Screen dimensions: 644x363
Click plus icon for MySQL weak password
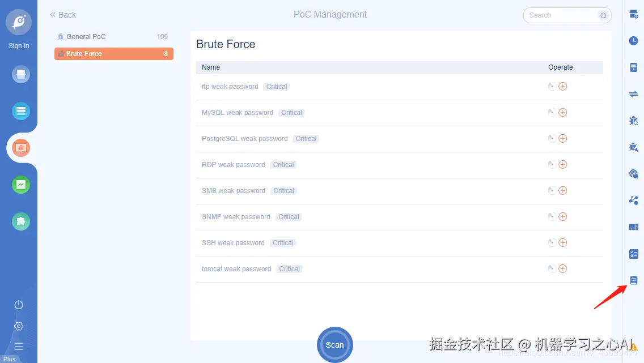(563, 112)
